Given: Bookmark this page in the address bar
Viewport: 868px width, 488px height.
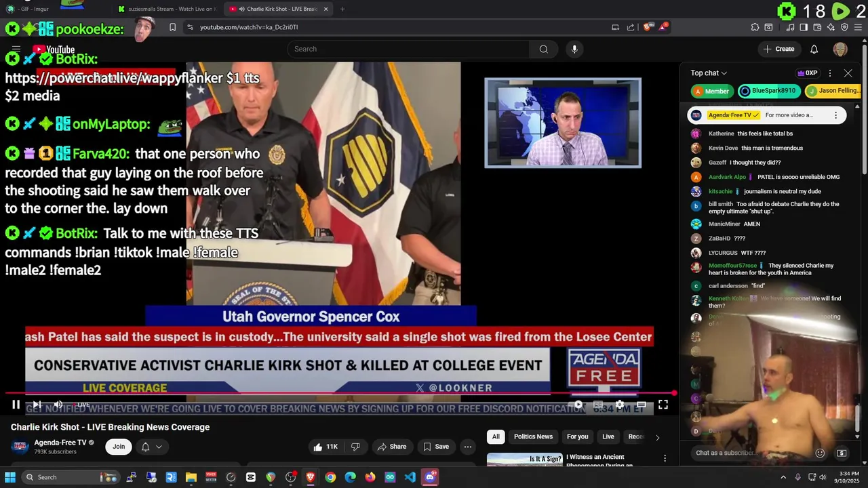Looking at the screenshot, I should [172, 27].
